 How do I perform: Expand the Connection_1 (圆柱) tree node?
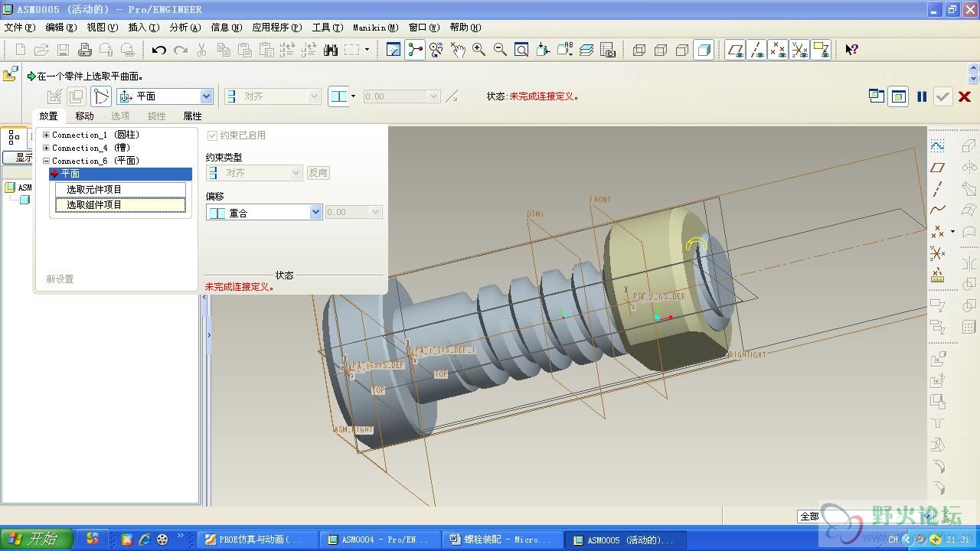(x=46, y=135)
